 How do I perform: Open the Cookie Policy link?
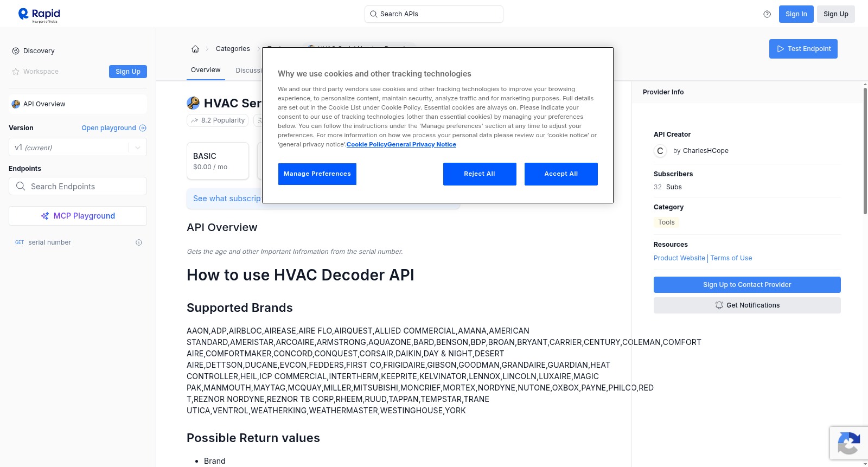(x=367, y=144)
